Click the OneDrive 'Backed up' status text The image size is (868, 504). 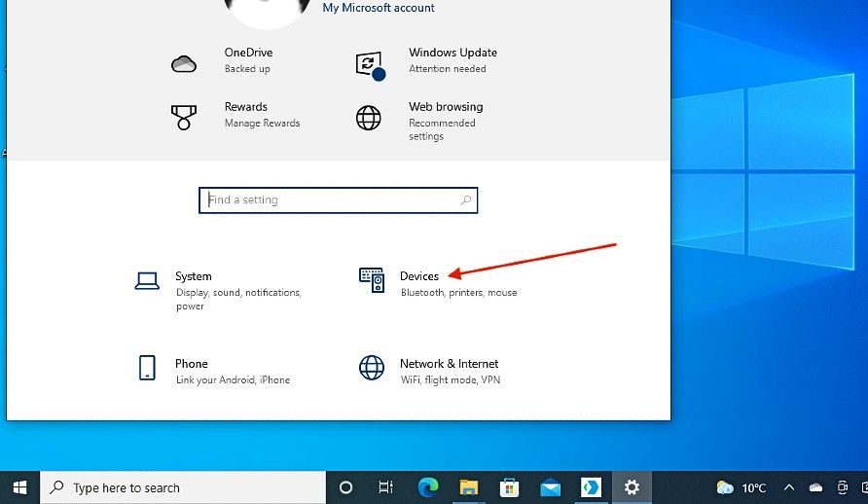(x=247, y=69)
